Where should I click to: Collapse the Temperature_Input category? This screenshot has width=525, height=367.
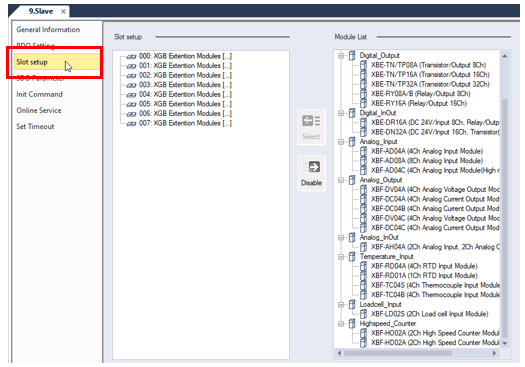click(341, 257)
